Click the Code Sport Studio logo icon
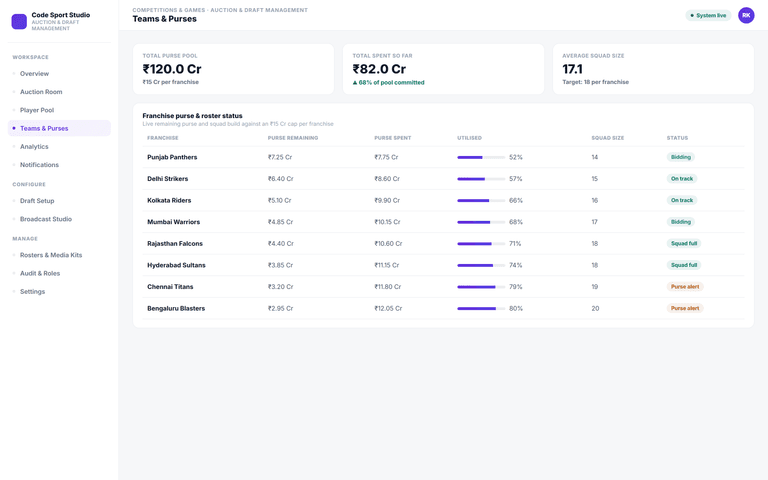This screenshot has height=480, width=768. click(19, 22)
